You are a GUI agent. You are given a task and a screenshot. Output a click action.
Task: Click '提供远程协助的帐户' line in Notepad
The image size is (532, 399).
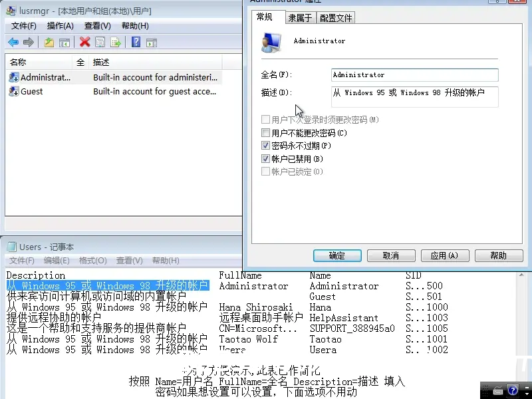[54, 318]
